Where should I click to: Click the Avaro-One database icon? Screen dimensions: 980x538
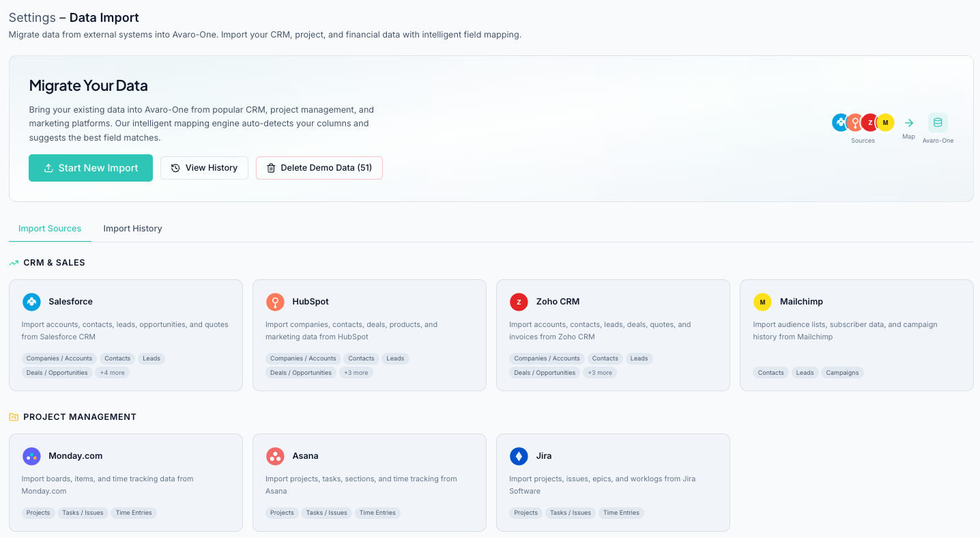click(x=938, y=123)
